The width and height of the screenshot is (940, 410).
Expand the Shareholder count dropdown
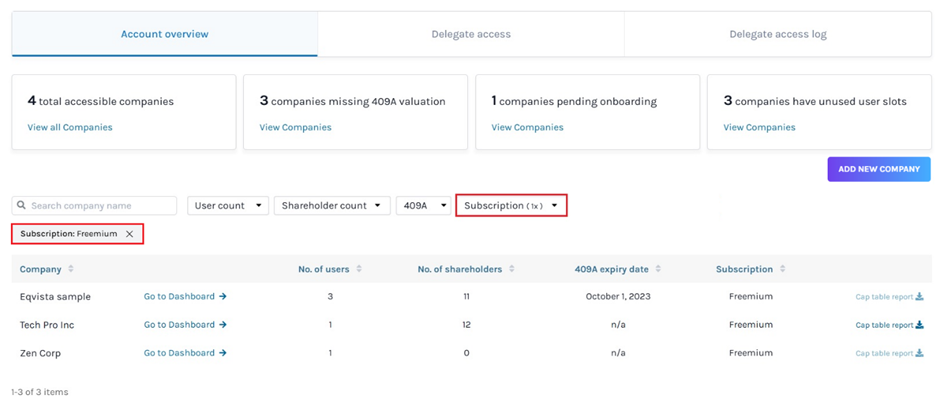[334, 206]
